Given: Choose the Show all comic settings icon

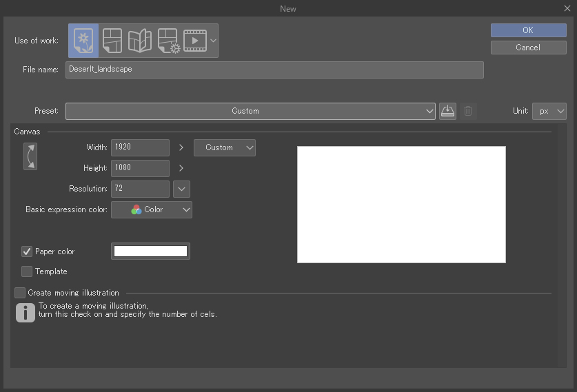Looking at the screenshot, I should (x=140, y=41).
